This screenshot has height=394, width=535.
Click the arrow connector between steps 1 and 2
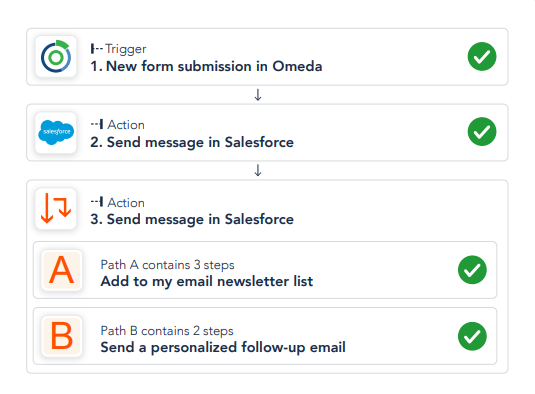pos(258,95)
